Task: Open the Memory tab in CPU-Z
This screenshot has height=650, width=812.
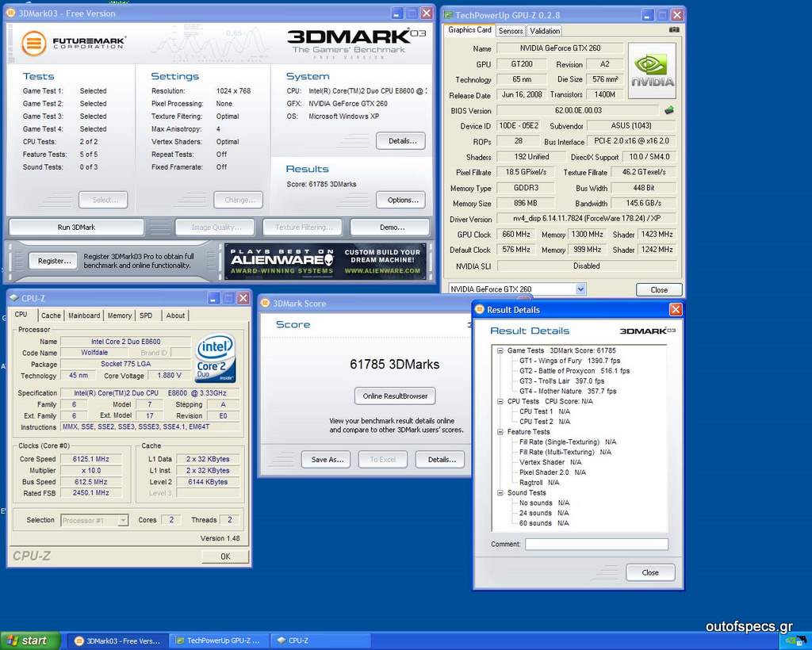Action: (120, 315)
